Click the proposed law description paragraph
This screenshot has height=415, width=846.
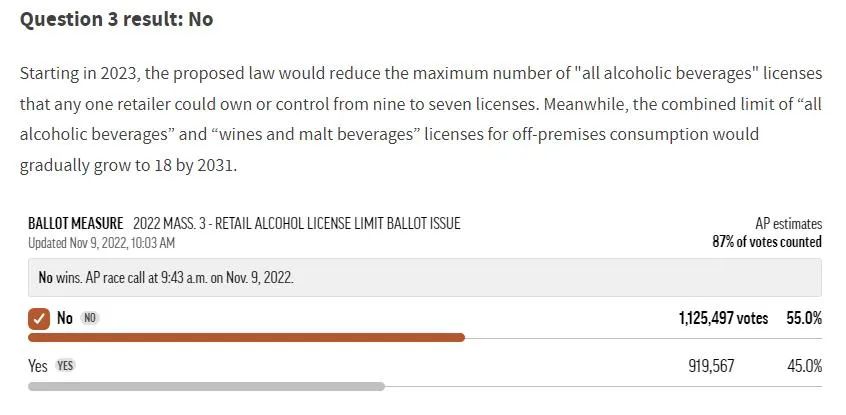pyautogui.click(x=421, y=119)
